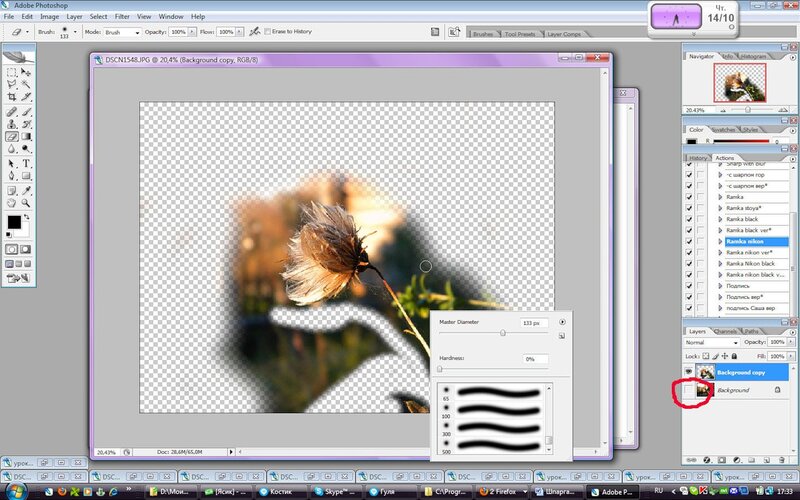Image resolution: width=800 pixels, height=500 pixels.
Task: Expand the Ramka nikon action
Action: 720,241
